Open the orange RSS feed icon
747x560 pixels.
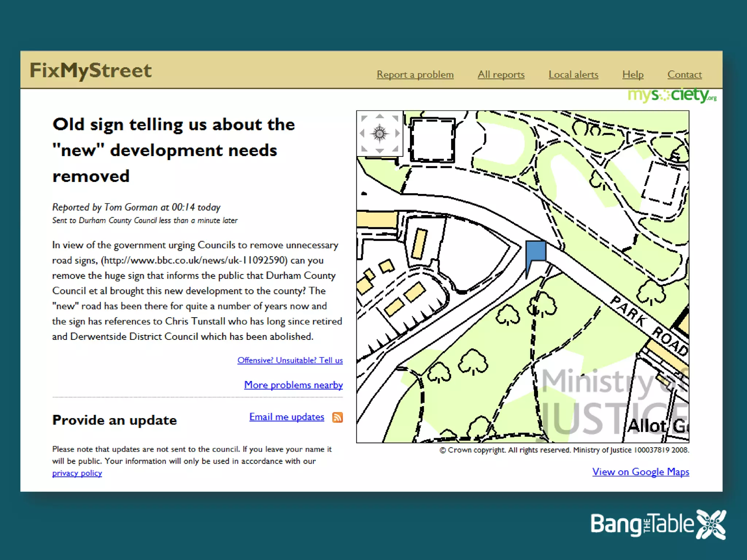click(x=337, y=417)
